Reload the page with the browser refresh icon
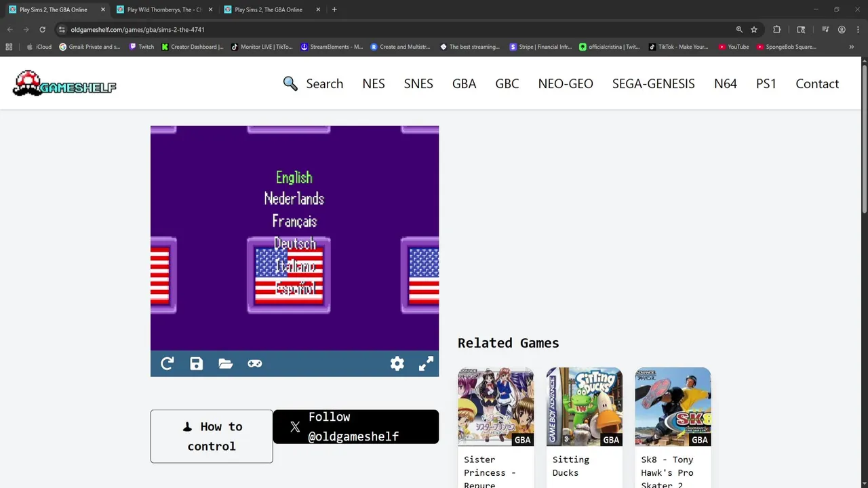 pos(42,30)
